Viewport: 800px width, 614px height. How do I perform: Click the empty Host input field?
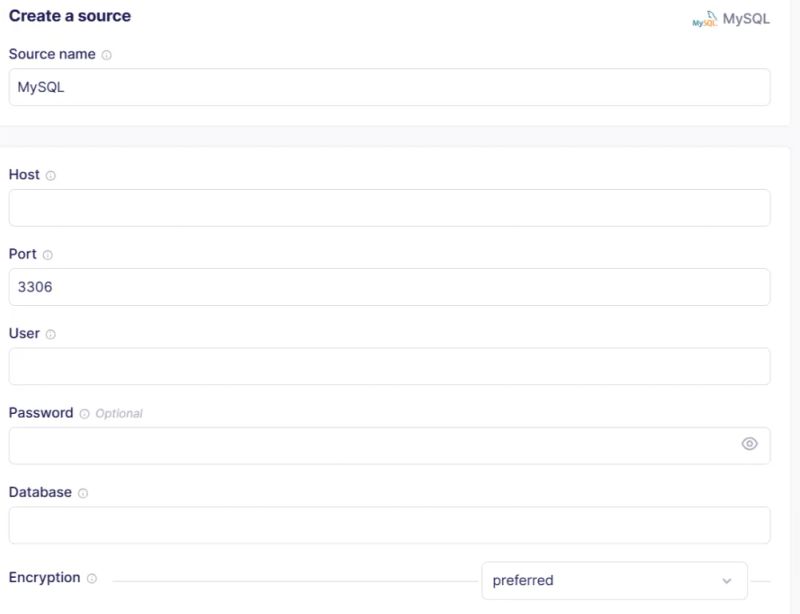pyautogui.click(x=389, y=208)
